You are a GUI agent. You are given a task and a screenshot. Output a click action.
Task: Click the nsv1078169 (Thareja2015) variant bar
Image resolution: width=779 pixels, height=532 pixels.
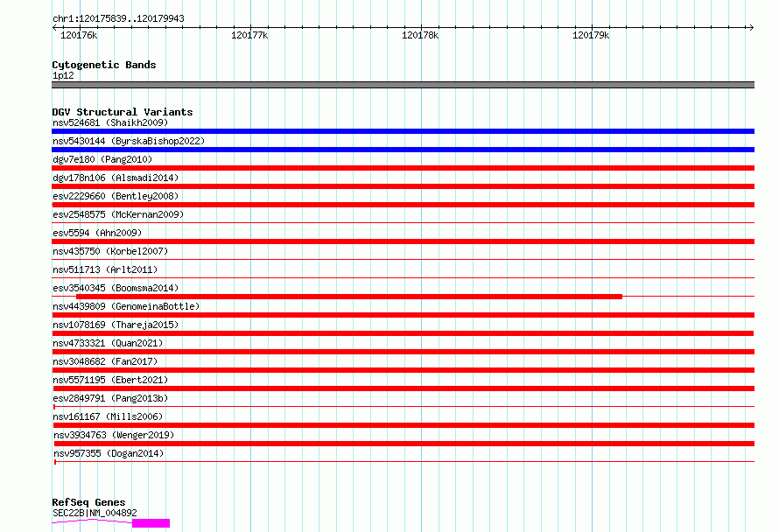[x=403, y=333]
